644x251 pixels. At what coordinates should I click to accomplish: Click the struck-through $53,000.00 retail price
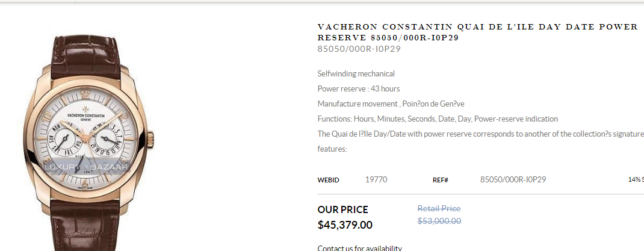coord(439,221)
